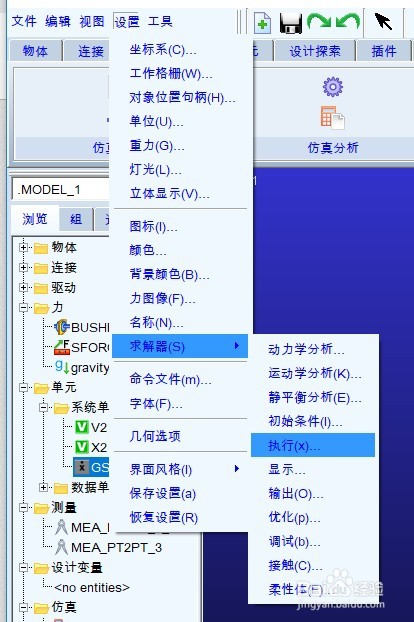414x622 pixels.
Task: Switch to the 插件 ribbon tab
Action: click(384, 51)
